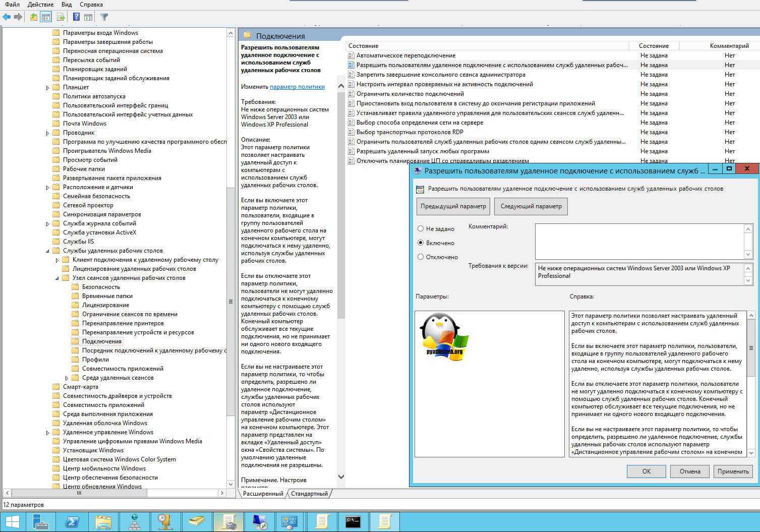Click inside the 'Комментарий' text field
760x532 pixels.
point(639,242)
